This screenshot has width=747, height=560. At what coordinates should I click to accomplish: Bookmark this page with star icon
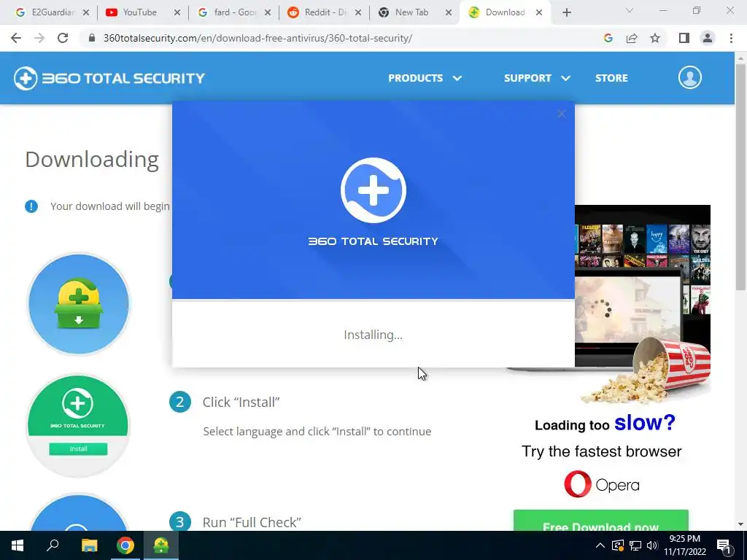[655, 38]
